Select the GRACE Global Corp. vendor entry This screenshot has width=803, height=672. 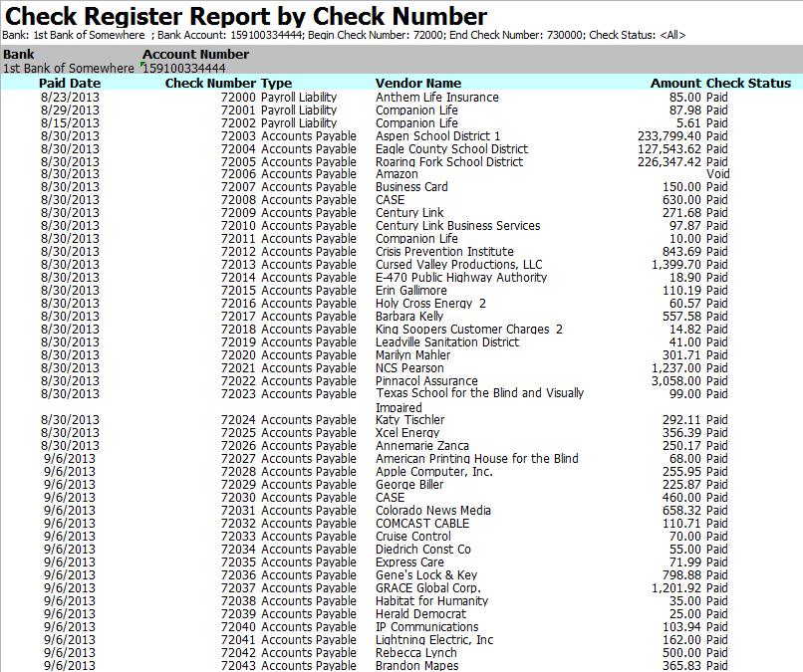(x=427, y=588)
